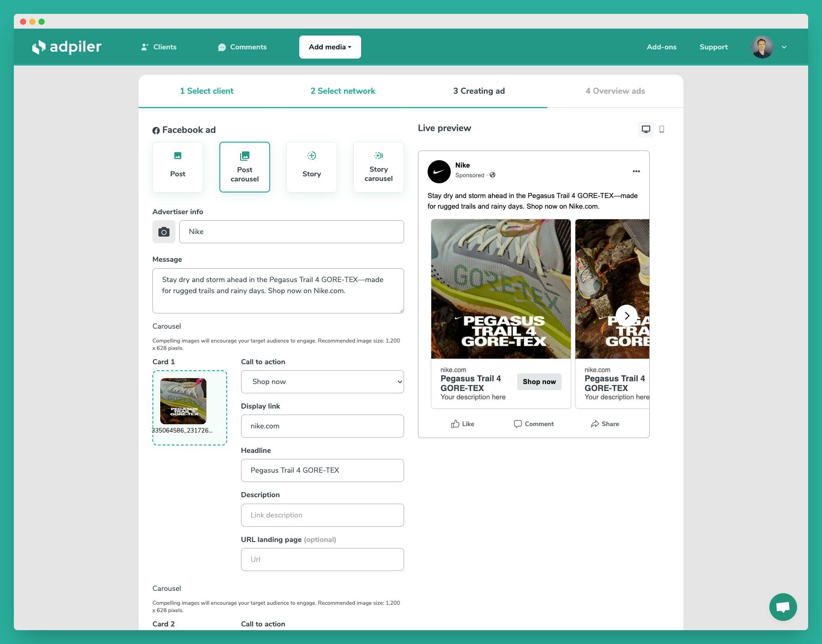
Task: Expand the account menu chevron
Action: coord(784,47)
